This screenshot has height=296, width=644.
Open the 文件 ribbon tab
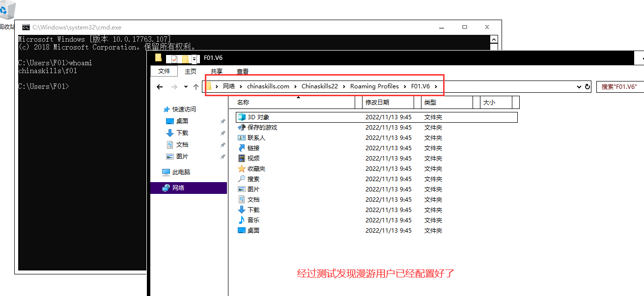pyautogui.click(x=164, y=72)
